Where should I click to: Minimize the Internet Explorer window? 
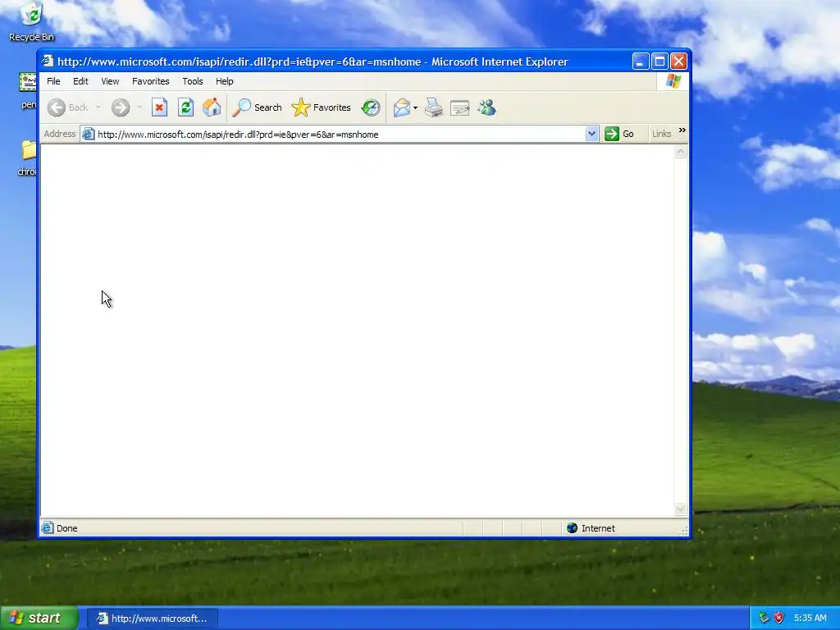(x=641, y=62)
